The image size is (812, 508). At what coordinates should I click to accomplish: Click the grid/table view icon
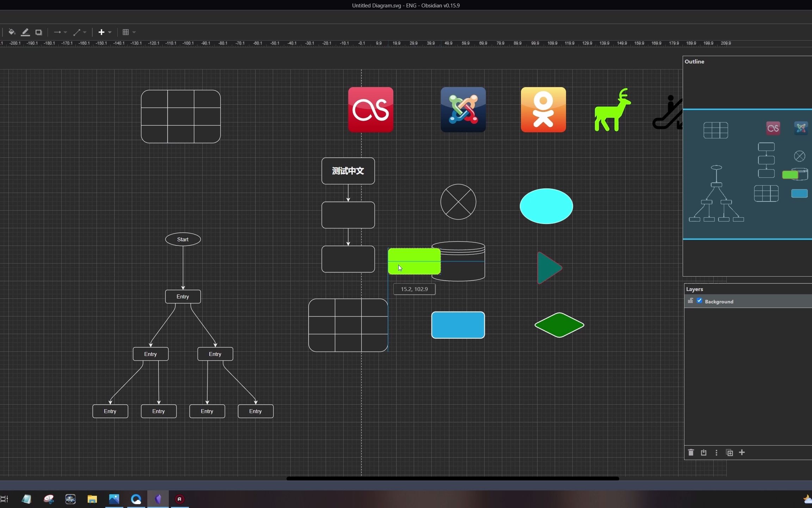click(x=125, y=32)
